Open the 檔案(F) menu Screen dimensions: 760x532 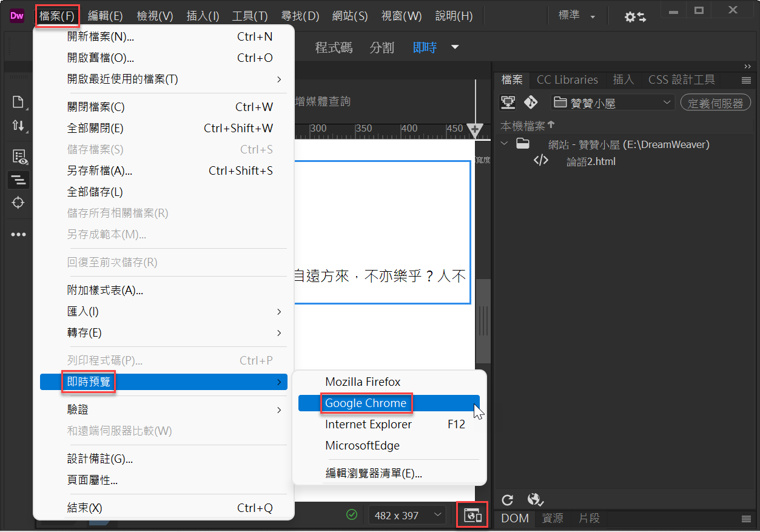[x=57, y=16]
